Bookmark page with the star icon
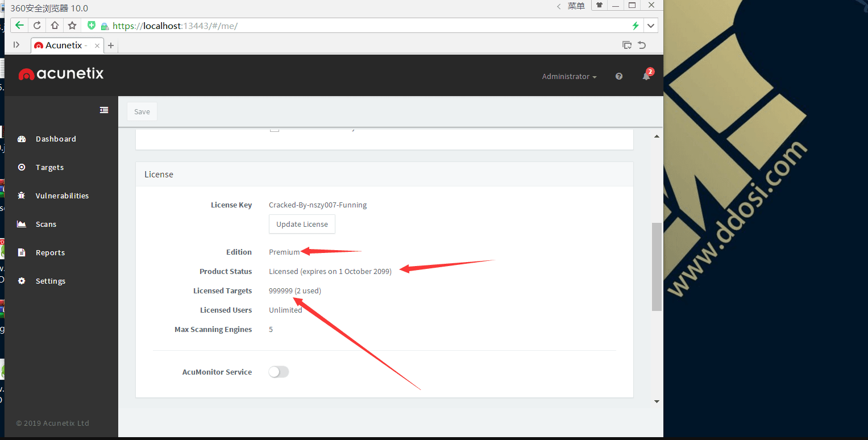The width and height of the screenshot is (868, 440). tap(72, 26)
